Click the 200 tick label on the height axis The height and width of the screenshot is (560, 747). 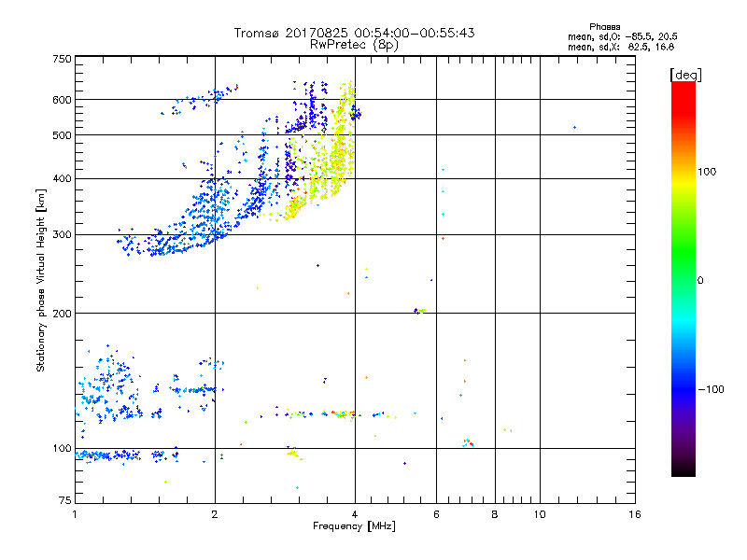[62, 314]
